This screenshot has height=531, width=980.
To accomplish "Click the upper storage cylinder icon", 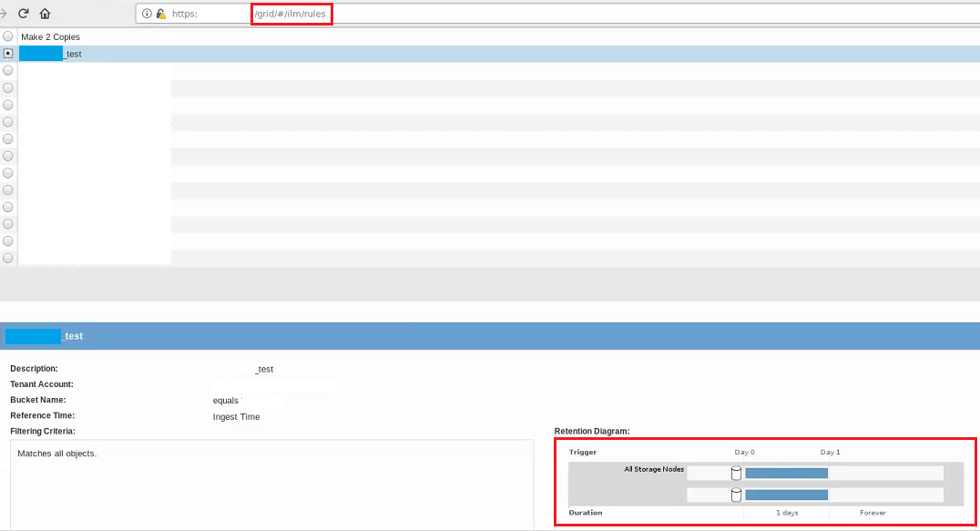I will (736, 473).
